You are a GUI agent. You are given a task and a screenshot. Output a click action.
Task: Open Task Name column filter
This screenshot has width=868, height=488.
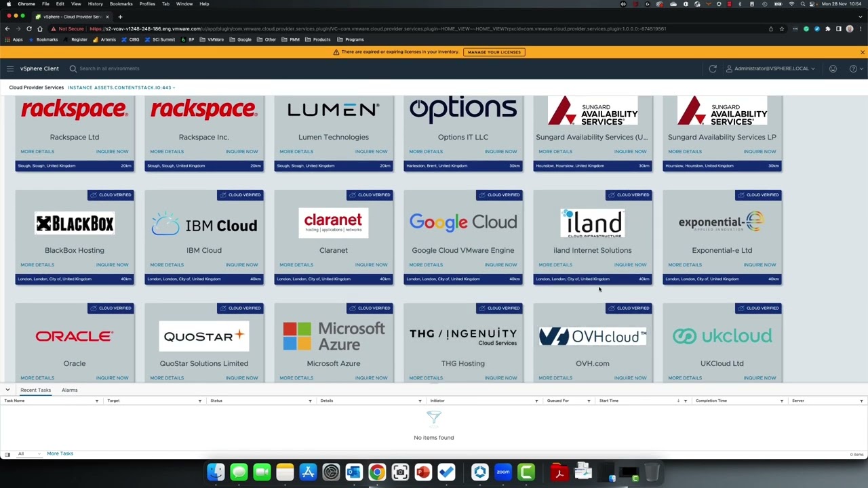[96, 401]
